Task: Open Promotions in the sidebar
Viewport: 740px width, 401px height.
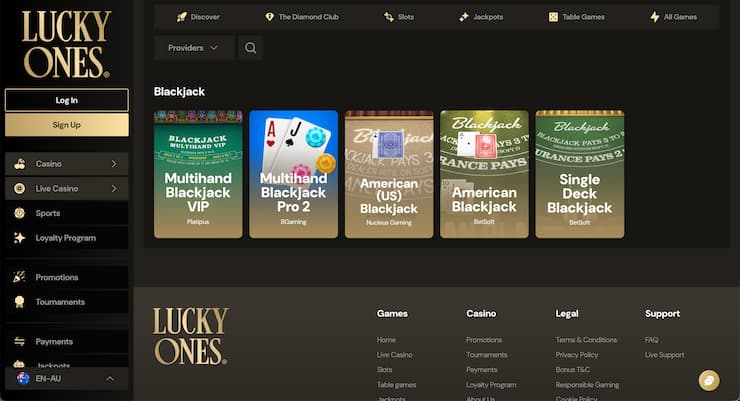Action: (67, 277)
